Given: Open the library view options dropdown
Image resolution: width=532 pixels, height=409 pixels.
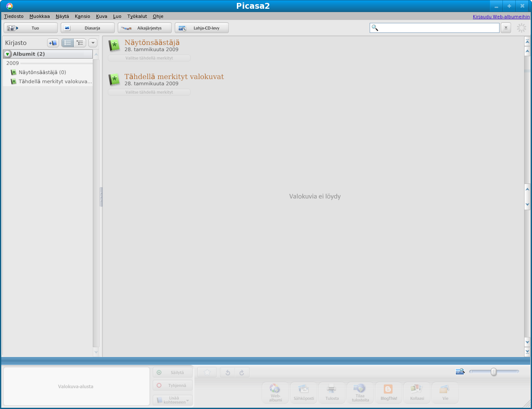Looking at the screenshot, I should pyautogui.click(x=93, y=43).
